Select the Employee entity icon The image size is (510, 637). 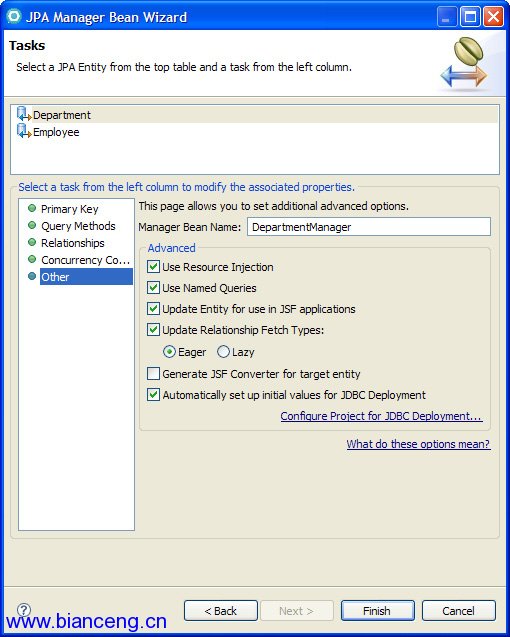pyautogui.click(x=24, y=131)
